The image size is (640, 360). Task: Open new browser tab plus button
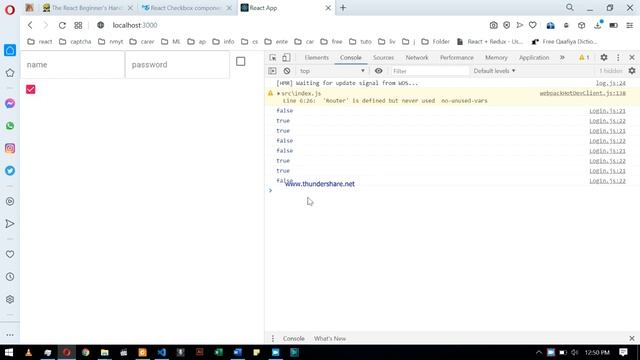(343, 8)
